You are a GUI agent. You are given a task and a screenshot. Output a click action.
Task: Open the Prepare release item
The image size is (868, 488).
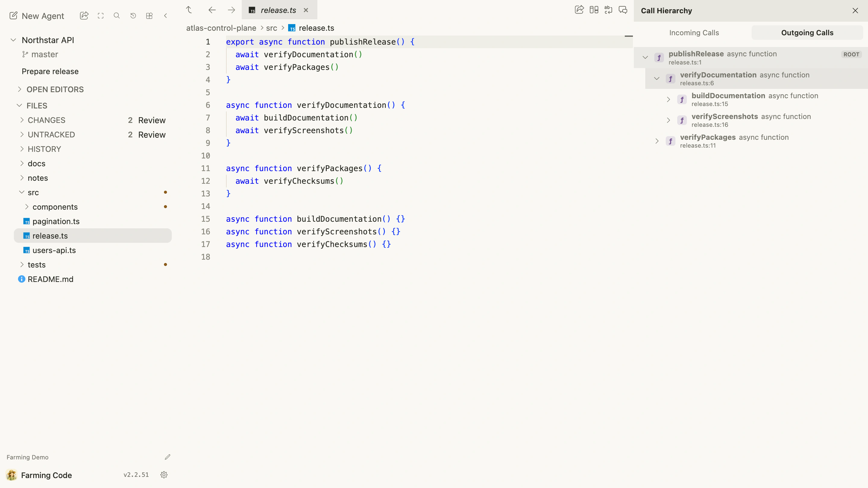[x=50, y=71]
